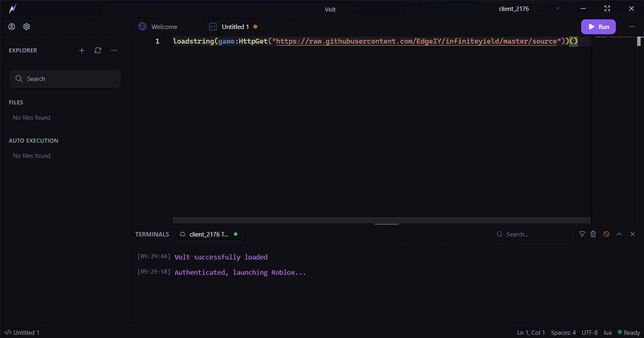Click the unsaved changes dot on Untitled 1

coord(255,27)
